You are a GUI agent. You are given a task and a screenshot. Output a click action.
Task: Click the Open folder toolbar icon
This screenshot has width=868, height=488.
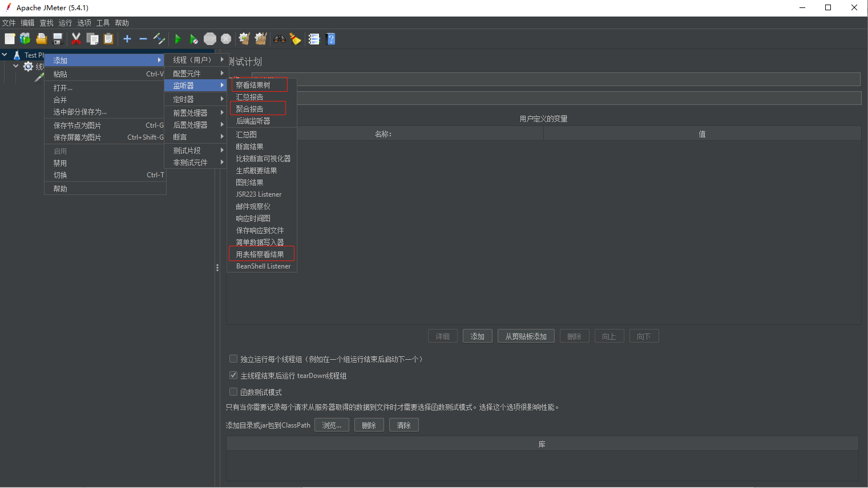pyautogui.click(x=41, y=39)
